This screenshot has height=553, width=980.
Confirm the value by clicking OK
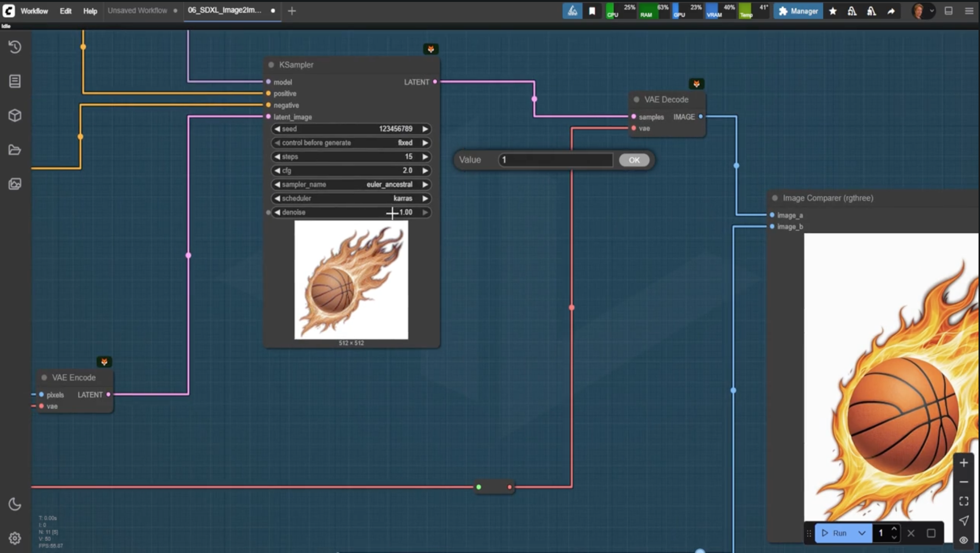(634, 160)
